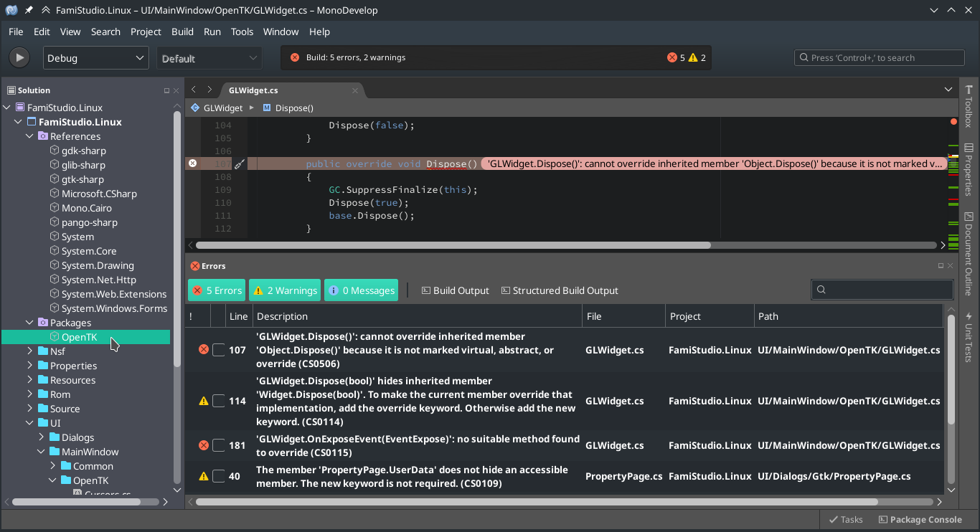Image resolution: width=980 pixels, height=532 pixels.
Task: Collapse the MainWindow folder
Action: (41, 452)
